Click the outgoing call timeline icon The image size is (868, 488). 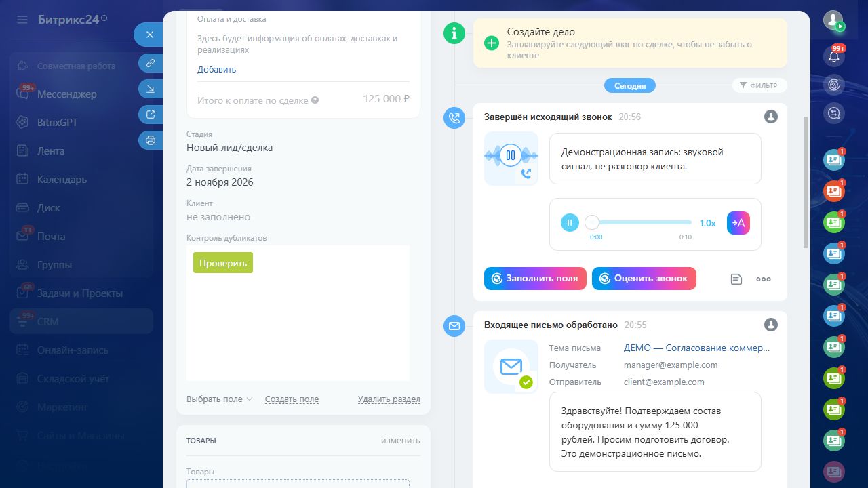tap(454, 117)
